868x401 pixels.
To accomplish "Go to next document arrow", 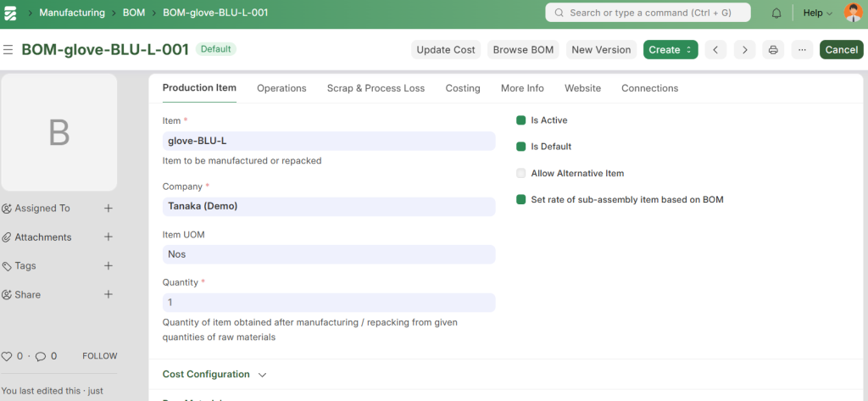I will pos(744,50).
